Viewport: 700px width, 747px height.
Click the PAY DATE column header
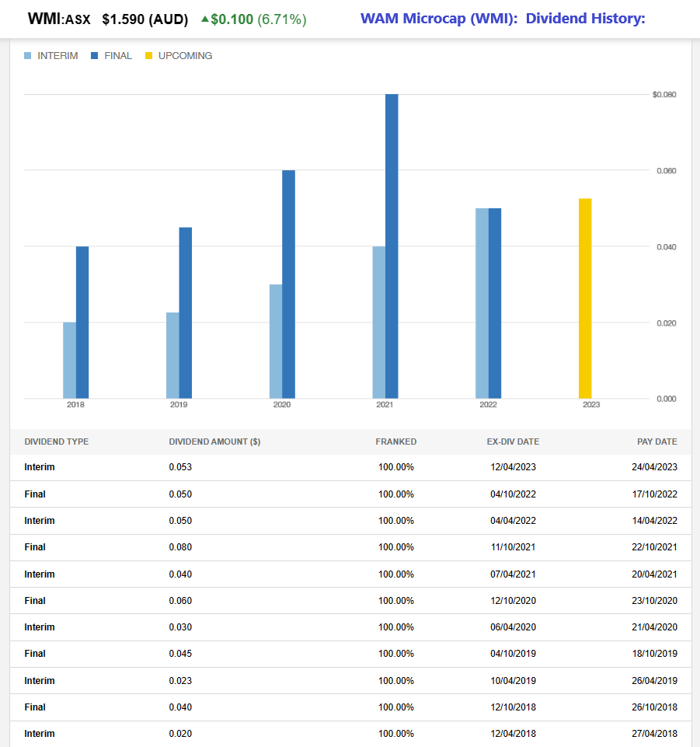[657, 442]
